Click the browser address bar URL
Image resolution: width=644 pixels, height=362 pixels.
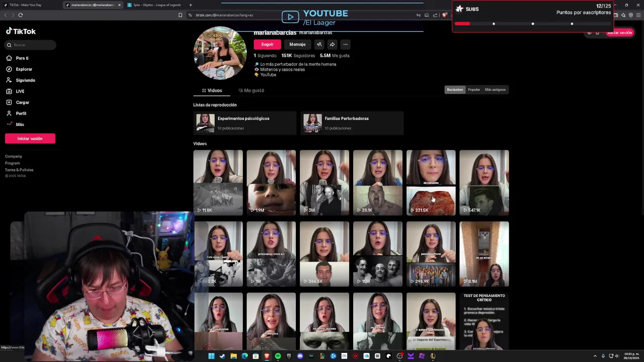(224, 15)
